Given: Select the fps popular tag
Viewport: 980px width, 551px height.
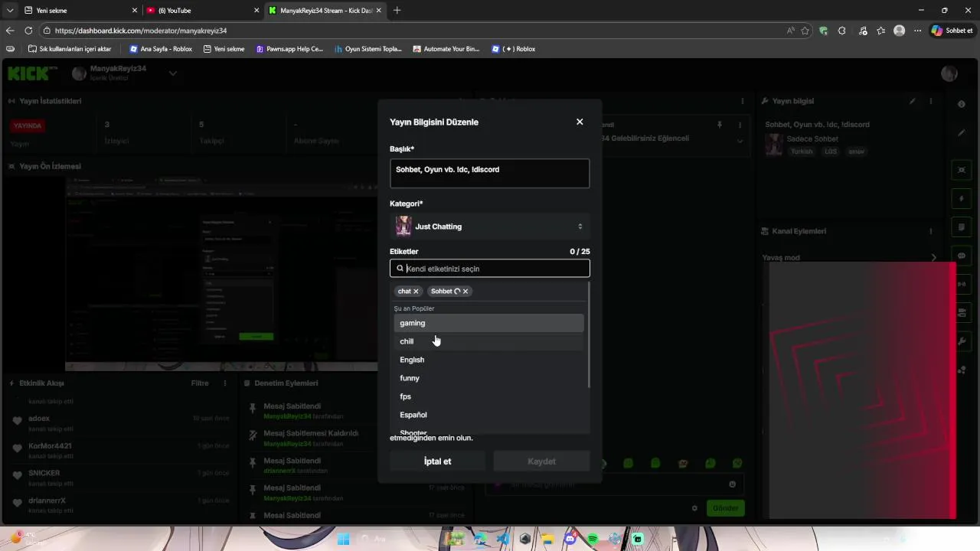Looking at the screenshot, I should [488, 396].
